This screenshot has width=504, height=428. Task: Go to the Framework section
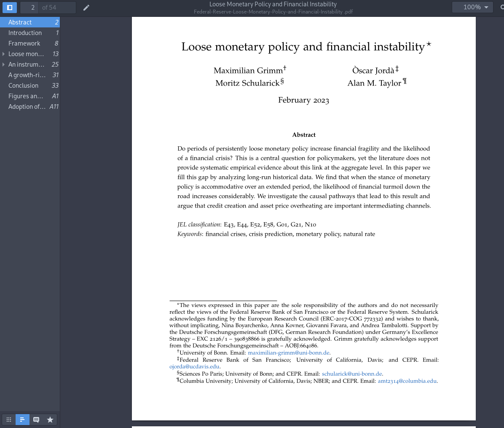coord(24,43)
